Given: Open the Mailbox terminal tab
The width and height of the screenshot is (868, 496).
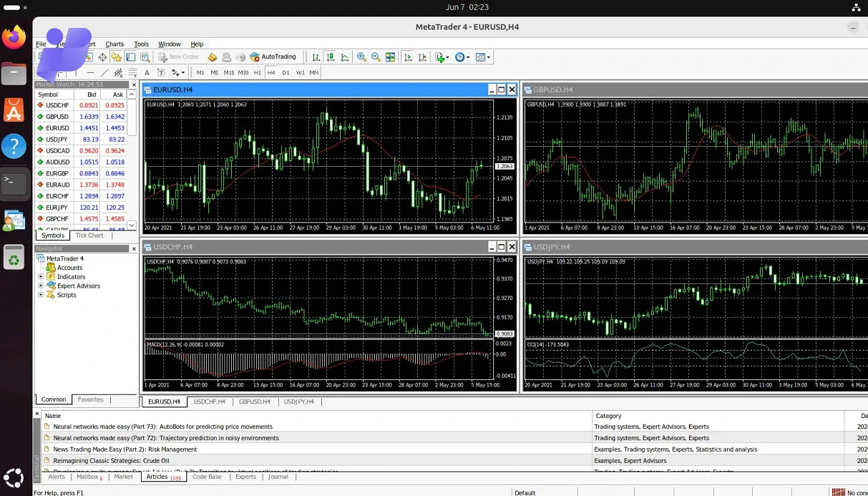Looking at the screenshot, I should 89,477.
